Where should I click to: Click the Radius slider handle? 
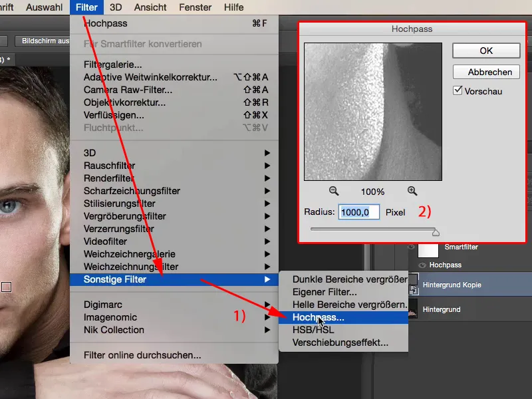point(436,232)
